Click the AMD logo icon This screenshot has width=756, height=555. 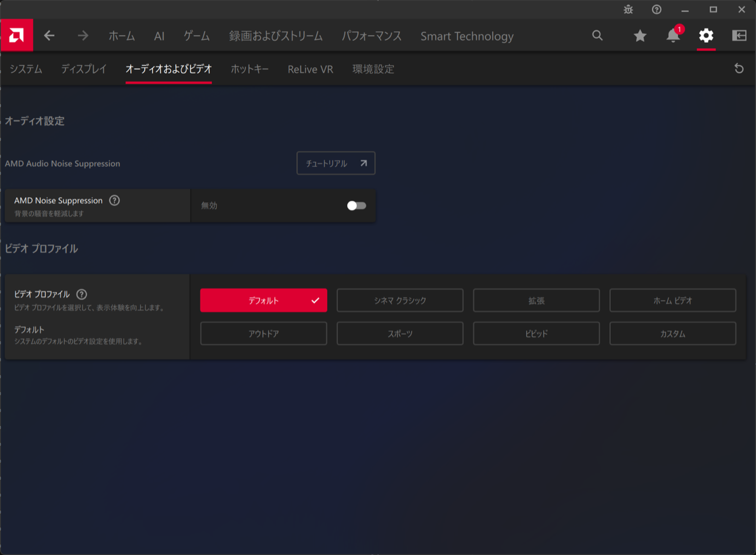(x=16, y=36)
